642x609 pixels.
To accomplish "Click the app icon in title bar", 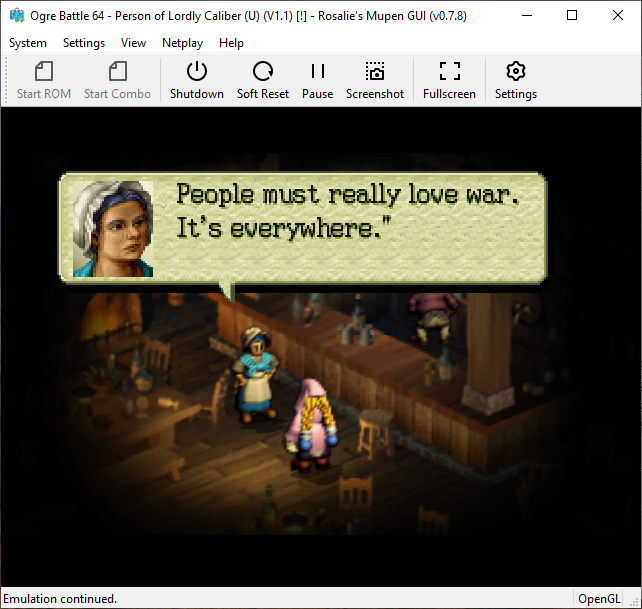I will coord(17,16).
